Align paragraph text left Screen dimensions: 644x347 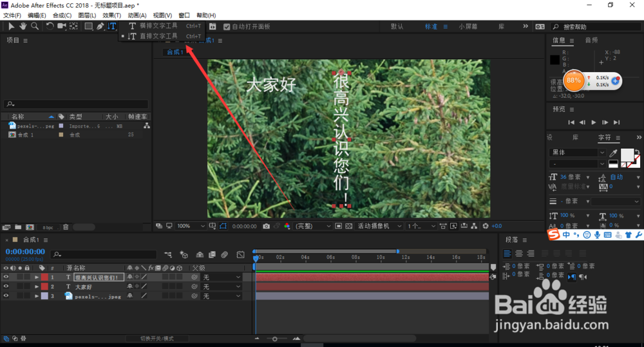point(507,254)
